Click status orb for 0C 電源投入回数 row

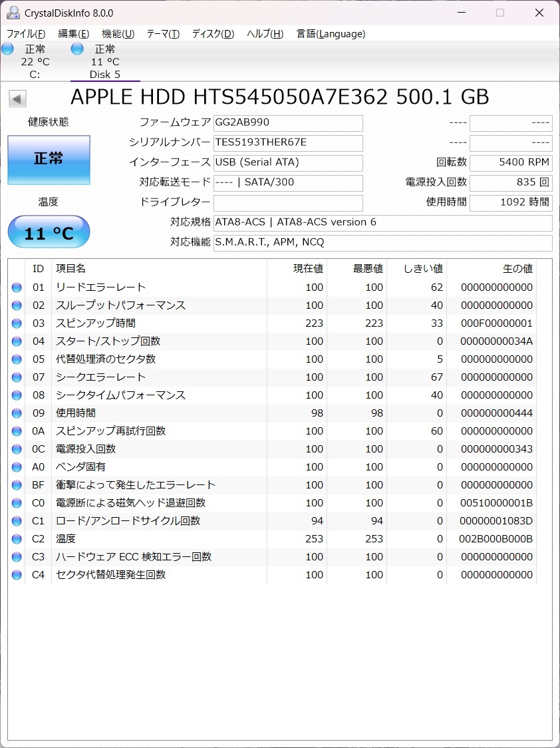[x=17, y=449]
